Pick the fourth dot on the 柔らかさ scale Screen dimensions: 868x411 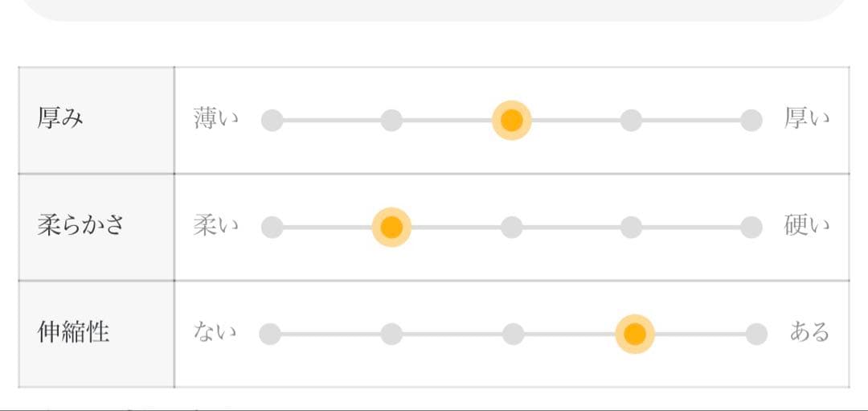click(631, 228)
